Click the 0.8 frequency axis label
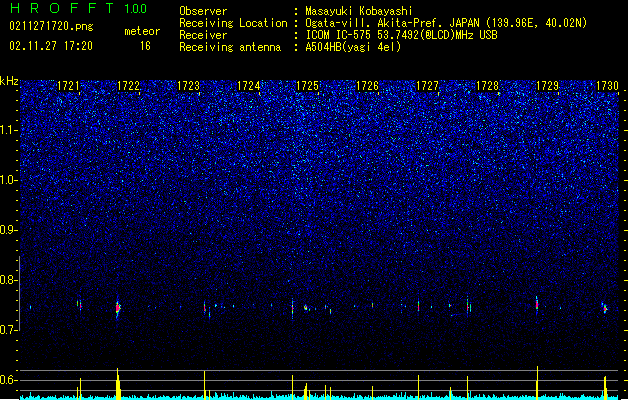 point(9,280)
